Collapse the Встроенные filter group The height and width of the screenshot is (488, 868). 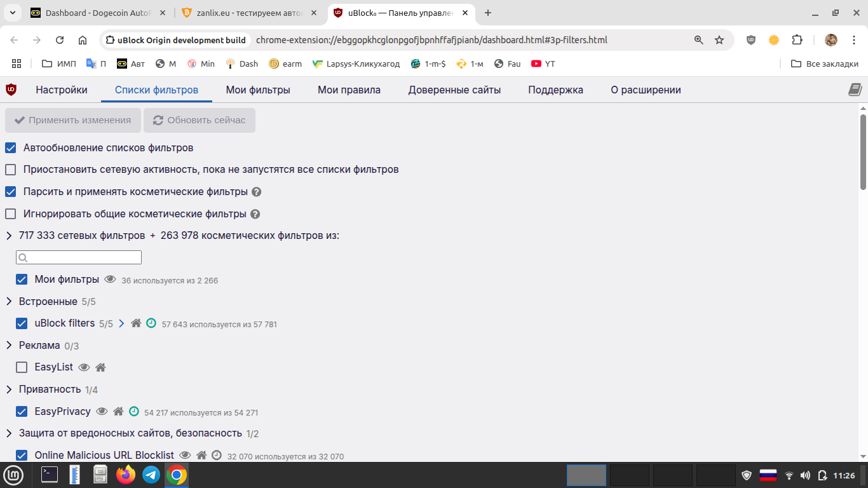10,301
